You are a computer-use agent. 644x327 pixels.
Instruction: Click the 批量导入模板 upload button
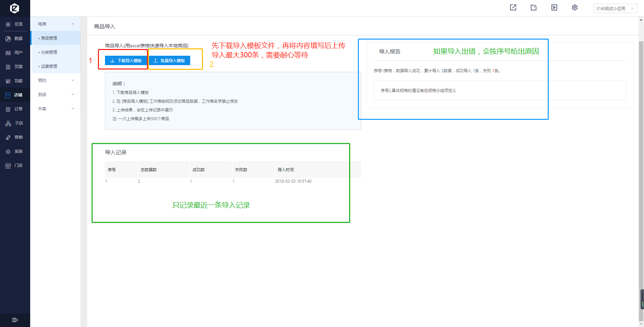(169, 60)
